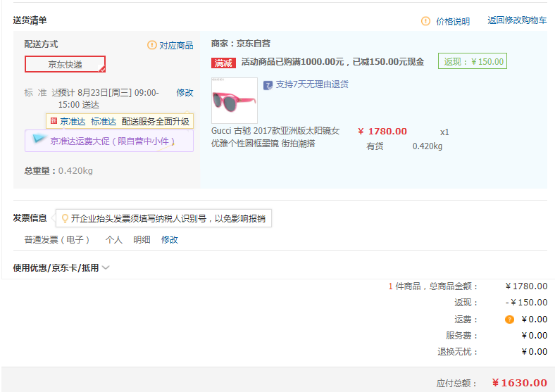The width and height of the screenshot is (555, 392).
Task: Click 有货 stock status text
Action: [375, 146]
